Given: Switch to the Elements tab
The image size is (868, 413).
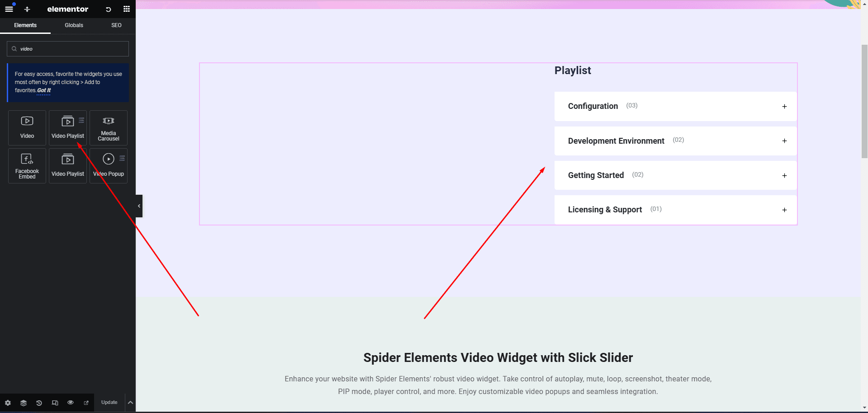Looking at the screenshot, I should pos(25,25).
